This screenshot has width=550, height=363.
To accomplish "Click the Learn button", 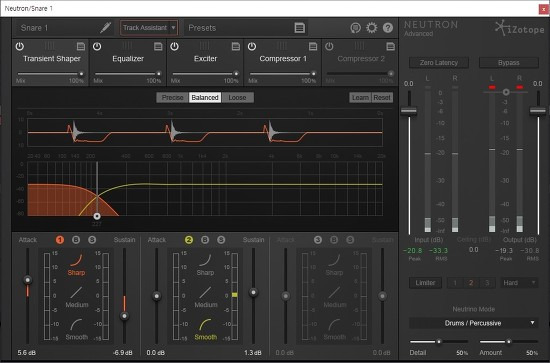I will point(360,98).
